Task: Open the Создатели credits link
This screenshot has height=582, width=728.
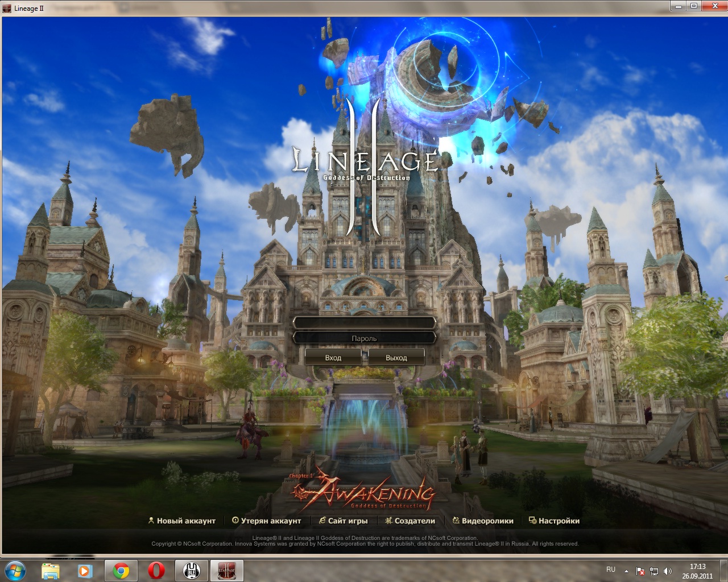Action: [x=410, y=521]
